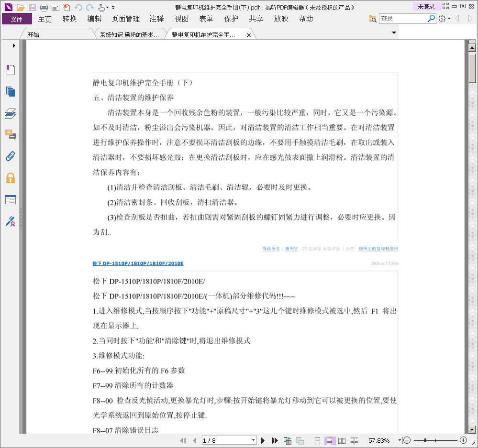478x448 pixels.
Task: Click the search settings gear icon
Action: tap(442, 19)
